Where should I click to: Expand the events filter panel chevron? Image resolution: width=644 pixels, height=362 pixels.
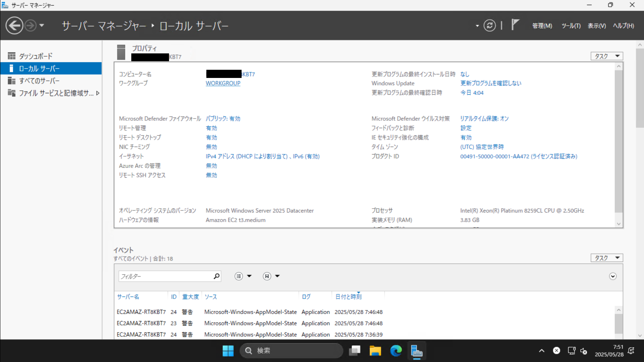pos(613,276)
